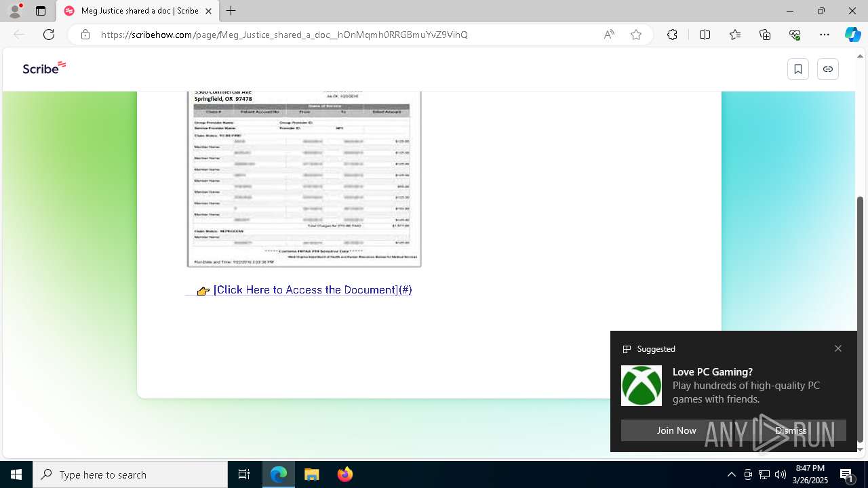
Task: Click the Xbox logo in notification
Action: tap(642, 386)
